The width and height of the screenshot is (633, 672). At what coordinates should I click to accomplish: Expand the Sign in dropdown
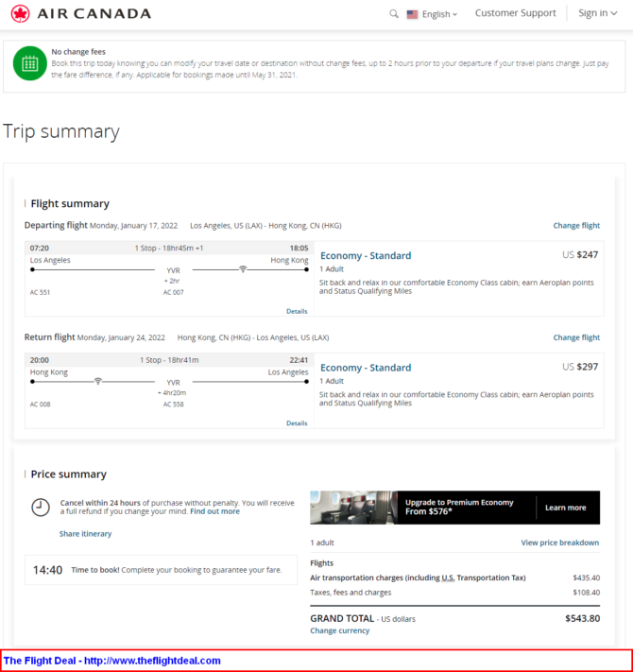597,13
